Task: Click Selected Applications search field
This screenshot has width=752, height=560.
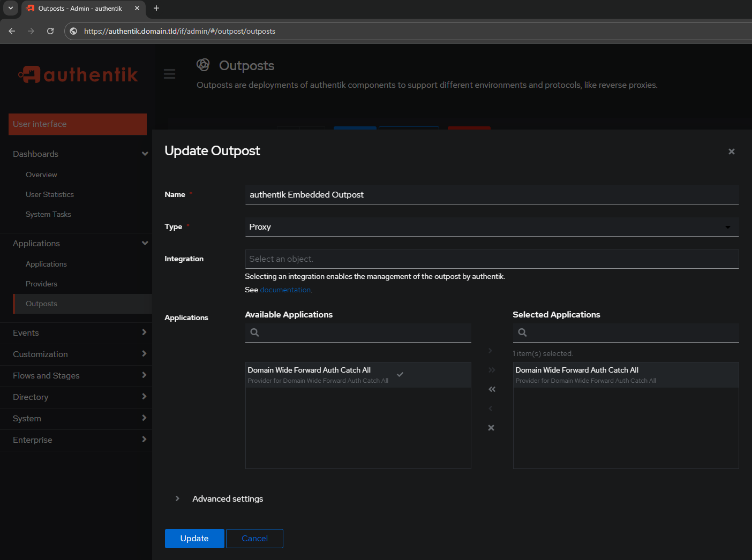Action: [x=626, y=332]
